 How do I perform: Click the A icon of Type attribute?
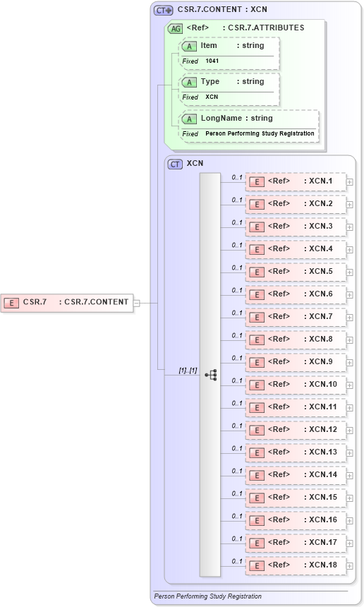click(189, 83)
